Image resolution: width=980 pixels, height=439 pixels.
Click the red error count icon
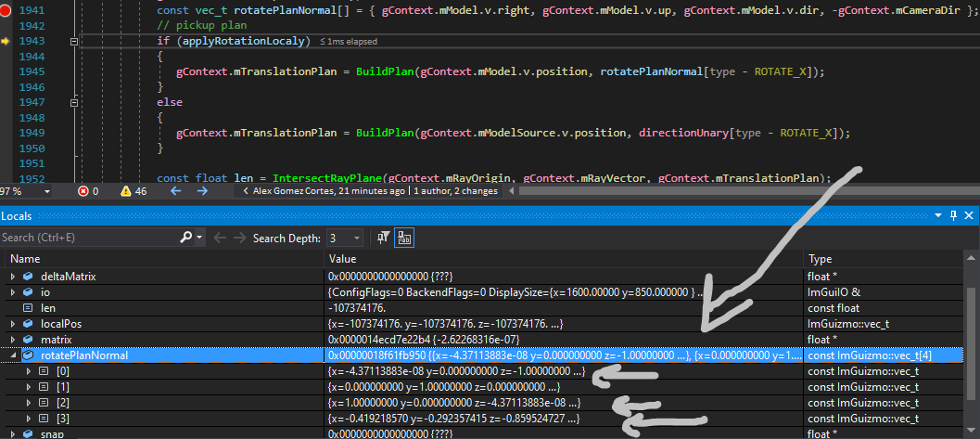[x=83, y=191]
